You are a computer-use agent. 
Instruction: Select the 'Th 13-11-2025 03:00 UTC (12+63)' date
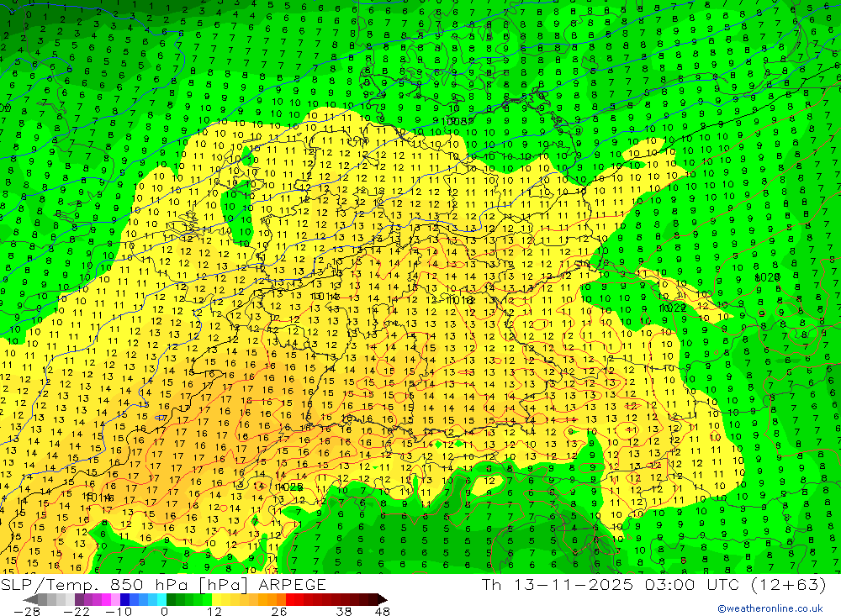tap(653, 584)
